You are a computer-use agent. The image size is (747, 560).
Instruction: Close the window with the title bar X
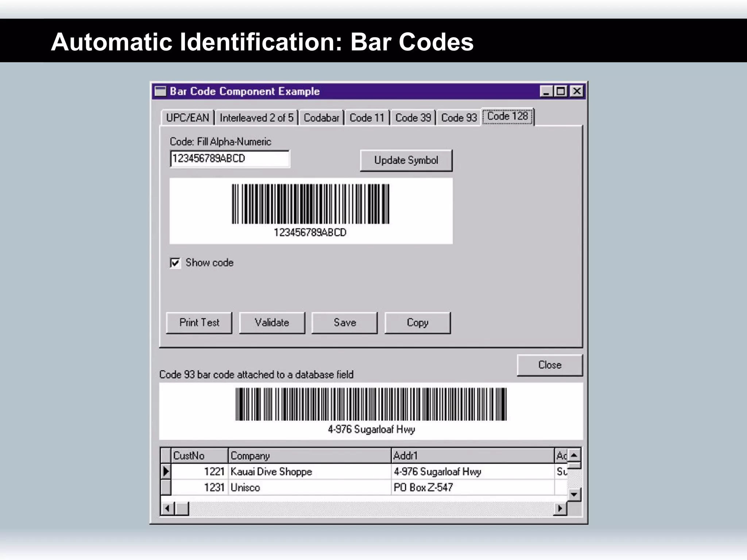[577, 91]
